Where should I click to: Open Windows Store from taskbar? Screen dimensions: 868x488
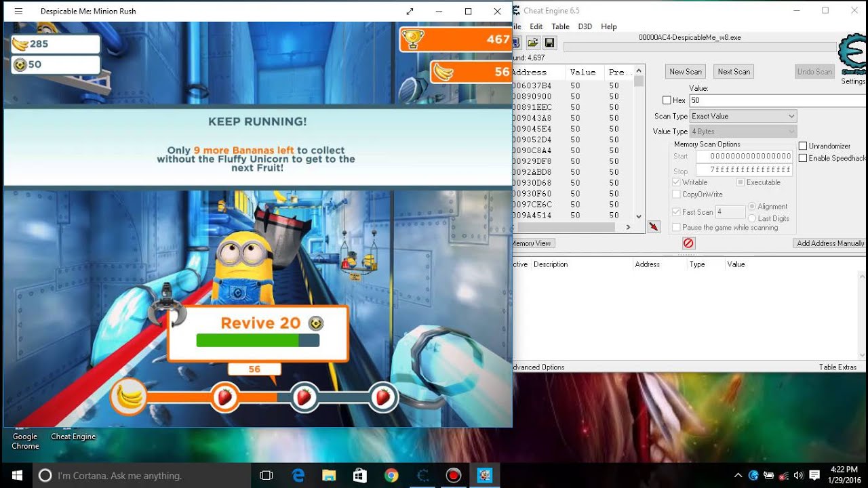coord(360,475)
